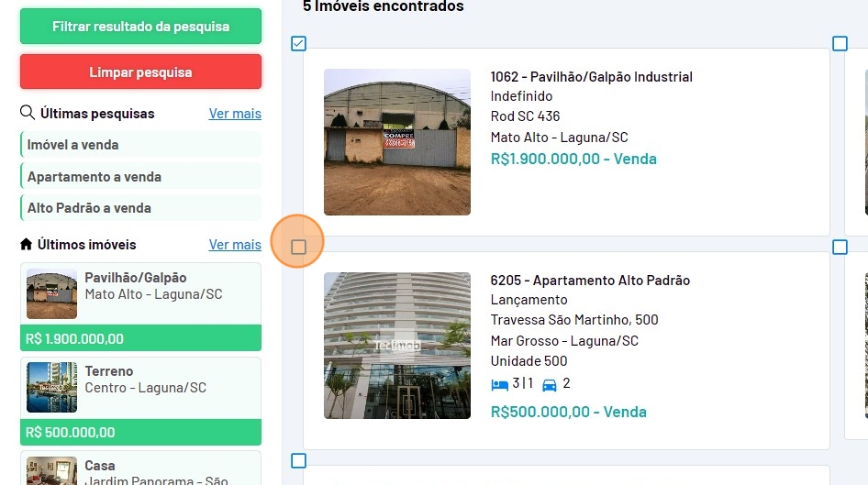Viewport: 868px width, 485px height.
Task: Uncheck the checkbox for listing 1062 Pavilhão/Galpão
Action: [298, 43]
